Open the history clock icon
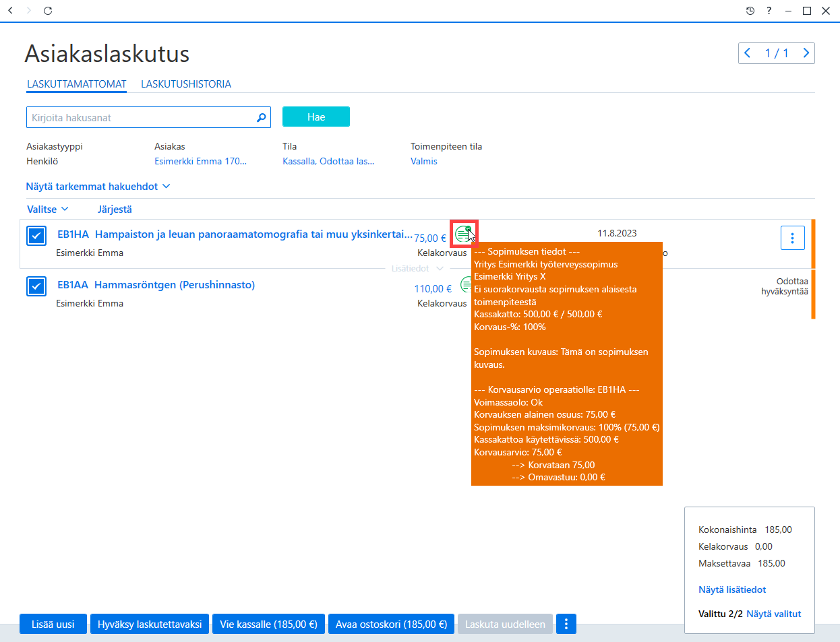Image resolution: width=840 pixels, height=642 pixels. [750, 11]
